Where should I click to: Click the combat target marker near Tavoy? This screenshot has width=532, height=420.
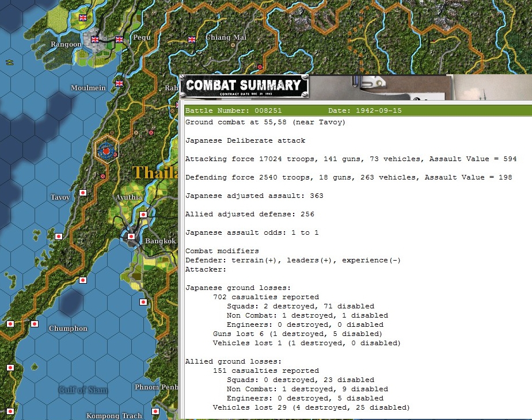click(107, 150)
